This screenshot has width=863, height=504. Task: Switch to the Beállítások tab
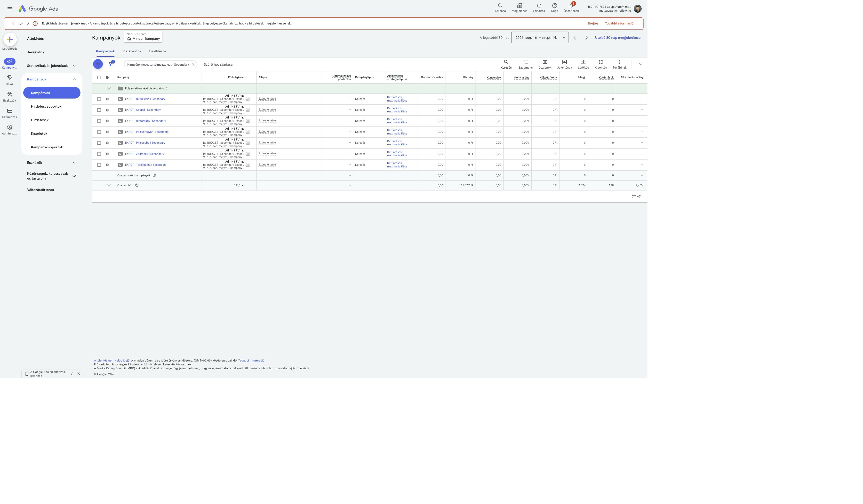point(158,51)
